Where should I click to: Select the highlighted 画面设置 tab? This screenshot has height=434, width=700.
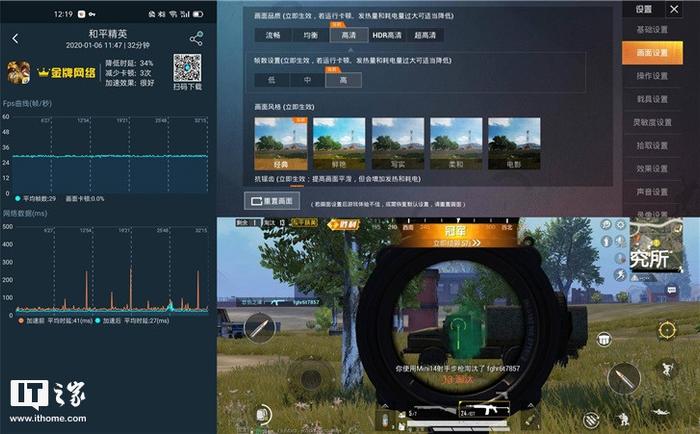(x=652, y=53)
